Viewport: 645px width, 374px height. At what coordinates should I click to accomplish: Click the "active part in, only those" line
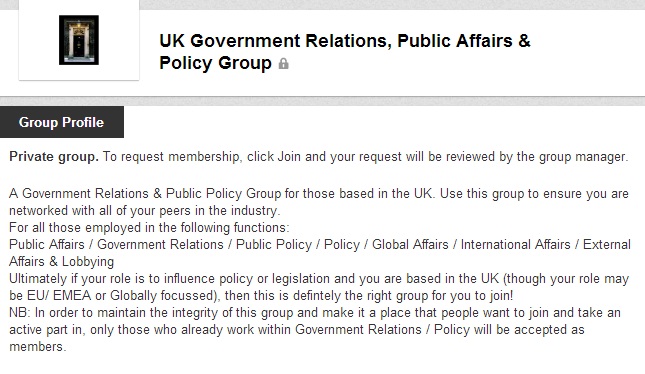click(x=297, y=330)
